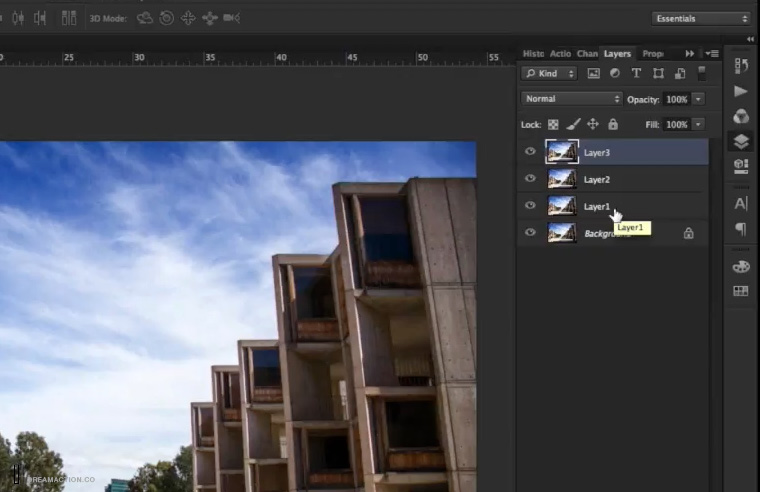Click the Fill label
760x492 pixels.
652,125
